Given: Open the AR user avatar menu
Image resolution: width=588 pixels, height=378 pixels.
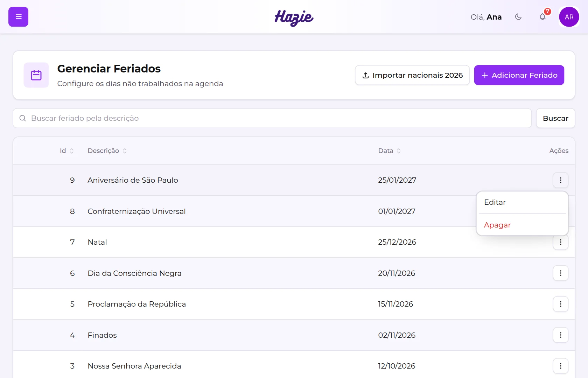Looking at the screenshot, I should (569, 17).
